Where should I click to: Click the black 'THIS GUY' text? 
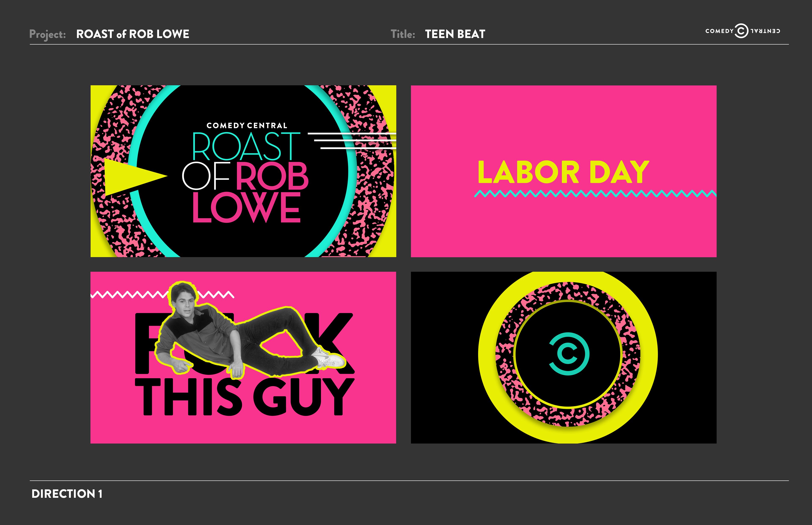[245, 397]
